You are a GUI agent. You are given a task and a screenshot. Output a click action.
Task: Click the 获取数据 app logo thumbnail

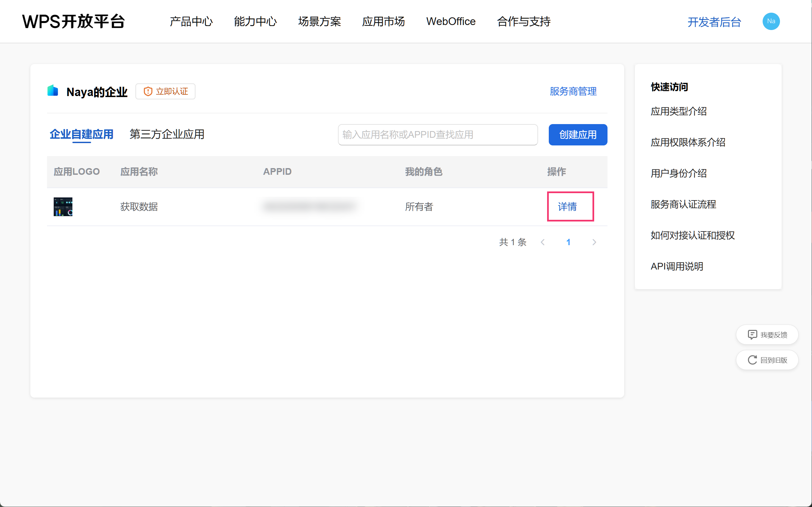click(63, 206)
